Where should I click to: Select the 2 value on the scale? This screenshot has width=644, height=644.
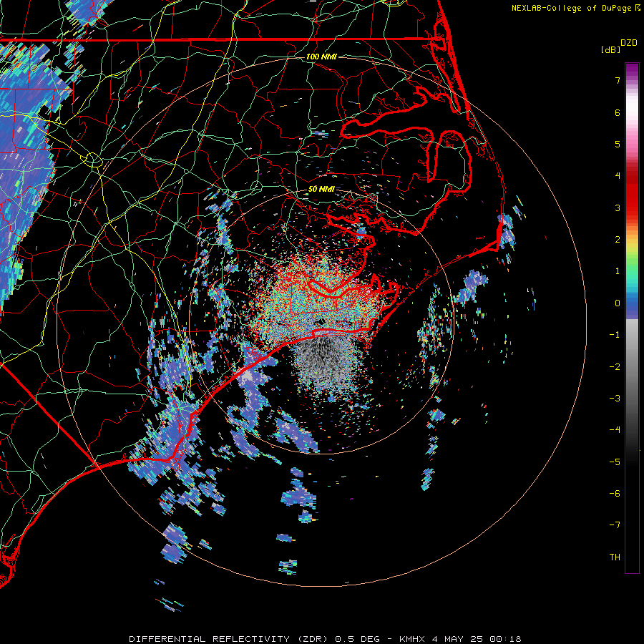[618, 240]
